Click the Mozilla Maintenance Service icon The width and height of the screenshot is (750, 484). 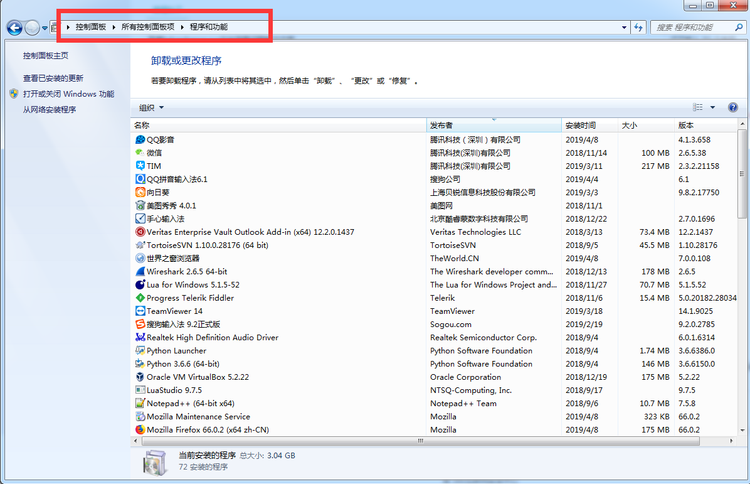tap(140, 416)
